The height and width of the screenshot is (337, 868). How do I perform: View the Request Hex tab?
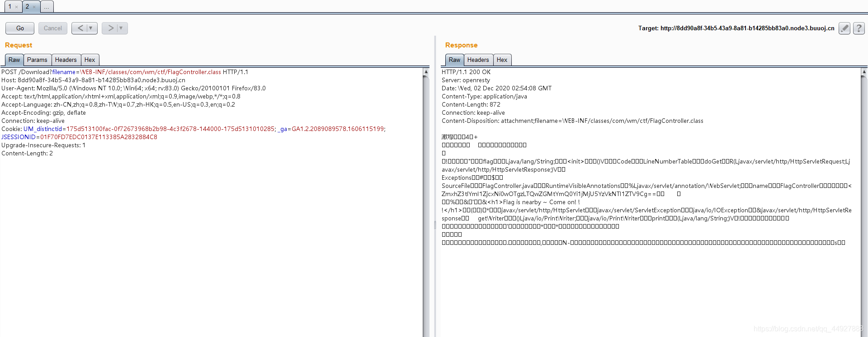click(x=90, y=60)
